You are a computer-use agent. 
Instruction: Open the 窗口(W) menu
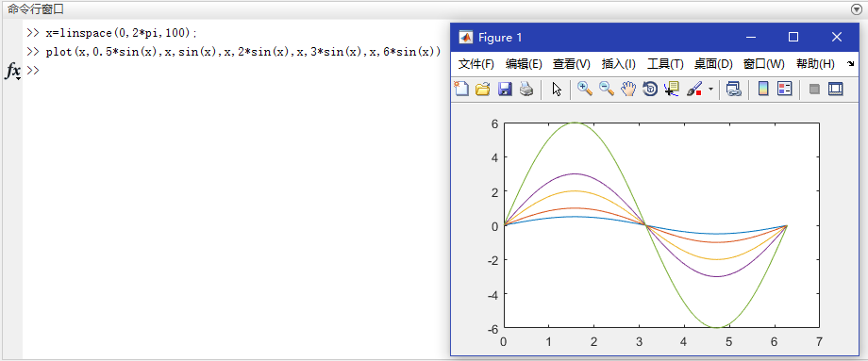764,64
